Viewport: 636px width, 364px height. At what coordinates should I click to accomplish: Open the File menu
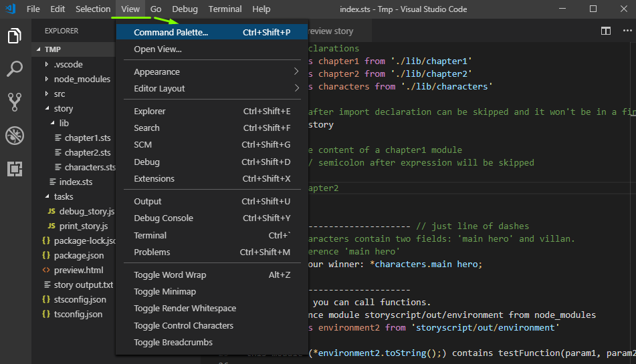(33, 9)
